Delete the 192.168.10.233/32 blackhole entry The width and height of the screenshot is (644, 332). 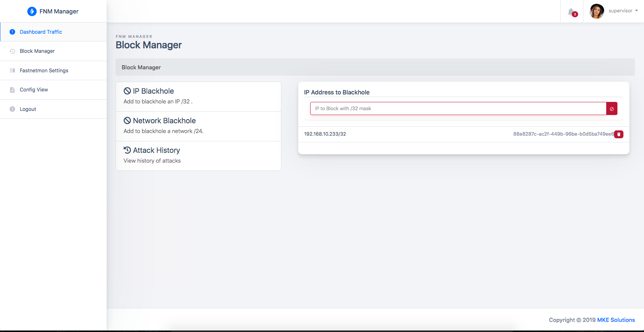[x=619, y=134]
